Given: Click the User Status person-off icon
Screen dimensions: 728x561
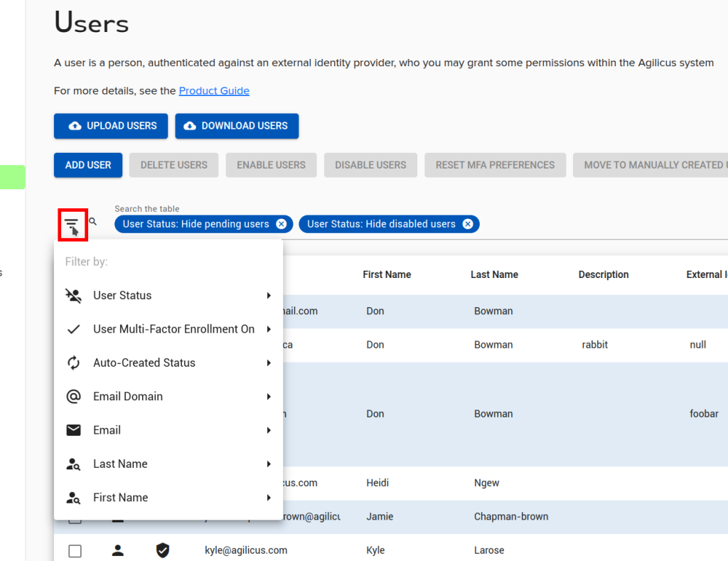Looking at the screenshot, I should (73, 295).
